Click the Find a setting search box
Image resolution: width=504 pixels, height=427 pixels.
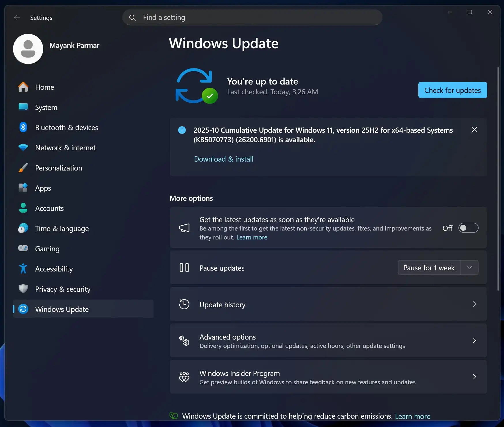(252, 18)
